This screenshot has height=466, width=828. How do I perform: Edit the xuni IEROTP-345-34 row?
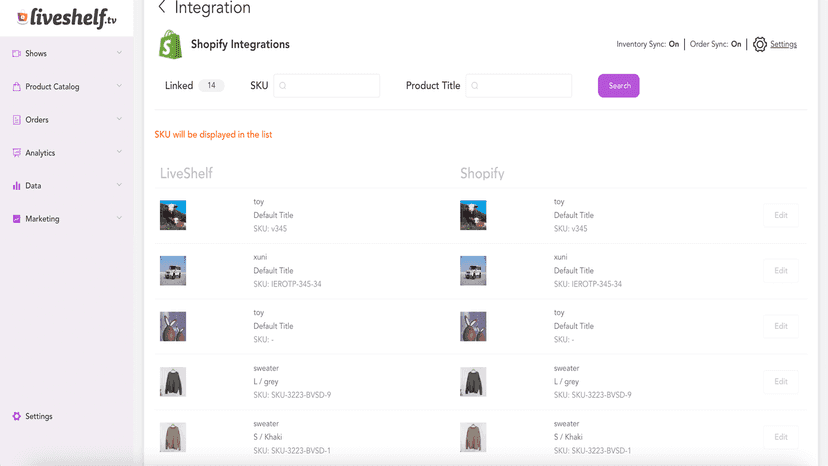(780, 271)
